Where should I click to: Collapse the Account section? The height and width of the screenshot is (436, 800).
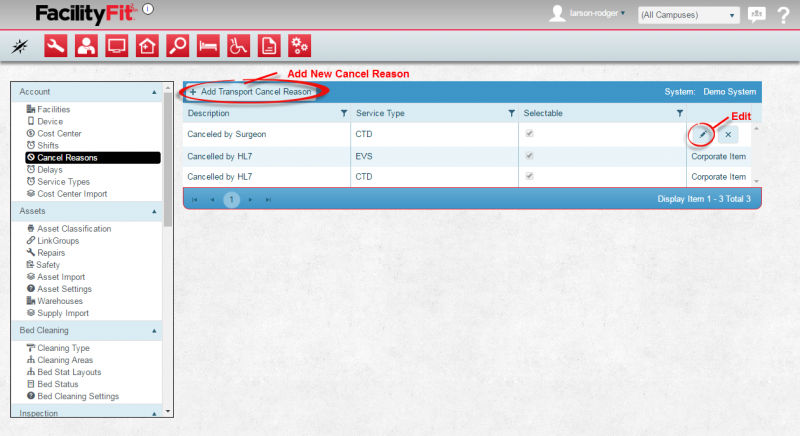tap(154, 92)
